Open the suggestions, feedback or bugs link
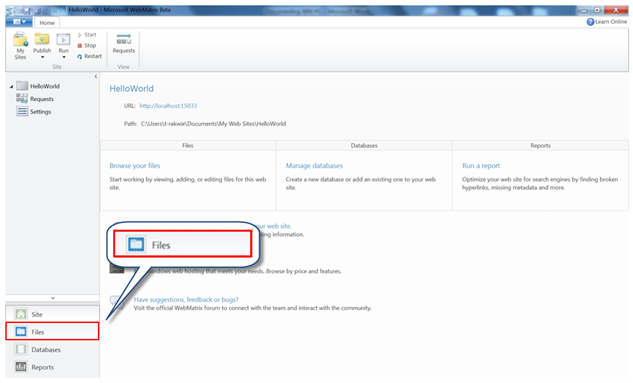The height and width of the screenshot is (383, 633). (x=186, y=299)
